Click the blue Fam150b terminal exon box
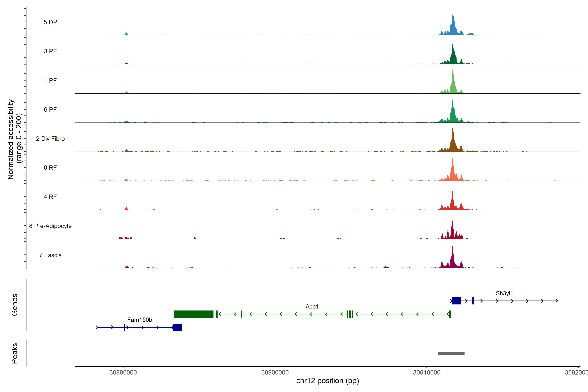Image resolution: width=588 pixels, height=392 pixels. click(177, 327)
